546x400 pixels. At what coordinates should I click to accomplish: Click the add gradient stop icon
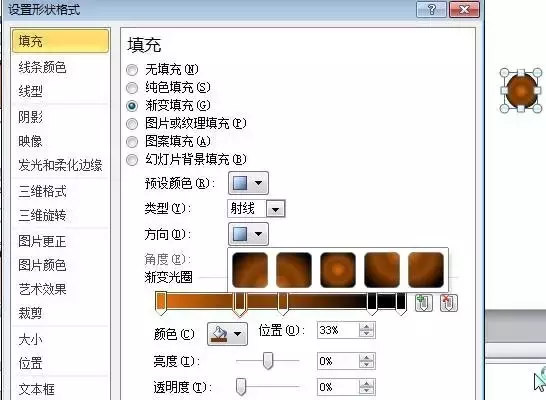click(424, 303)
